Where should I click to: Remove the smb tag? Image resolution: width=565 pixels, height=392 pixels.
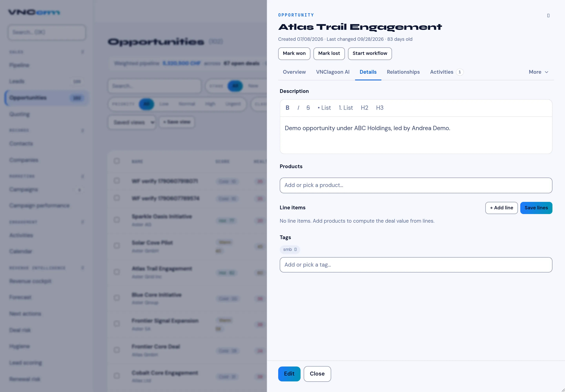pos(295,250)
